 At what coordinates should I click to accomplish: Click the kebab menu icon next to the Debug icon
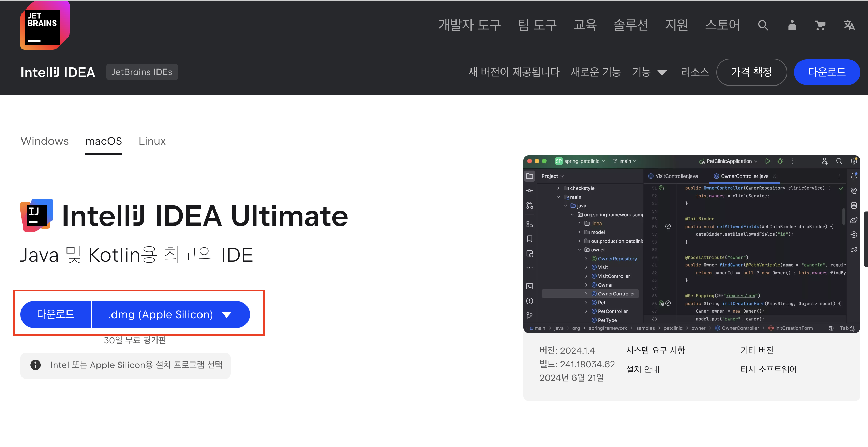pyautogui.click(x=793, y=161)
